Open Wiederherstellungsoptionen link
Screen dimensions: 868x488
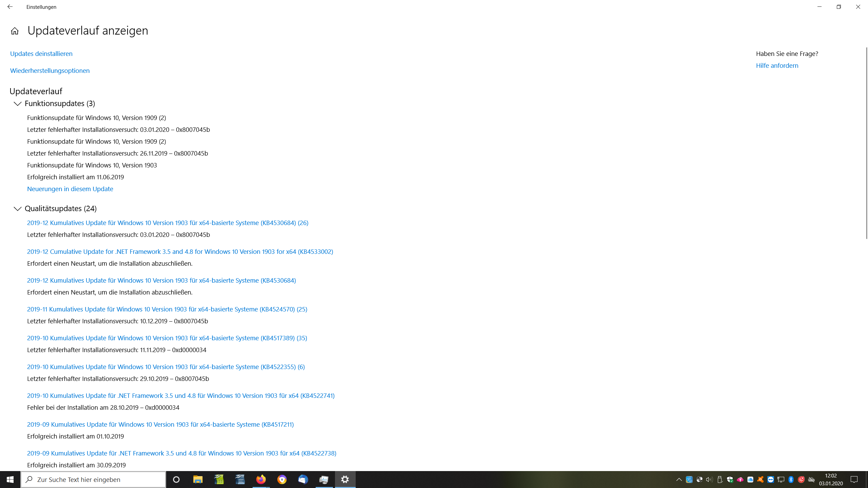[x=50, y=70]
